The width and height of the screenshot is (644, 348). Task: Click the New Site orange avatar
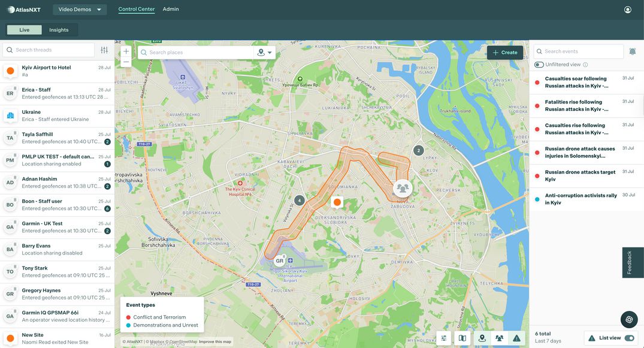(10, 338)
